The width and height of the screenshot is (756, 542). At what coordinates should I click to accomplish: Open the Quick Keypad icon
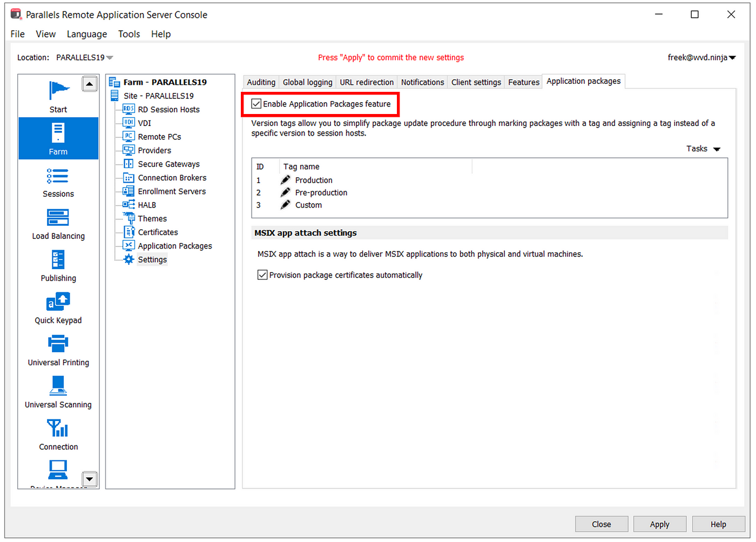tap(58, 302)
